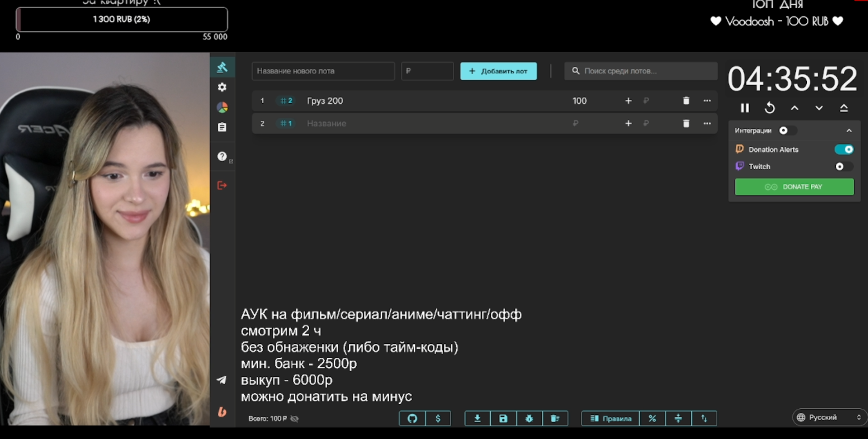The height and width of the screenshot is (439, 868).
Task: Enable the Twitch integration toggle
Action: [x=843, y=167]
